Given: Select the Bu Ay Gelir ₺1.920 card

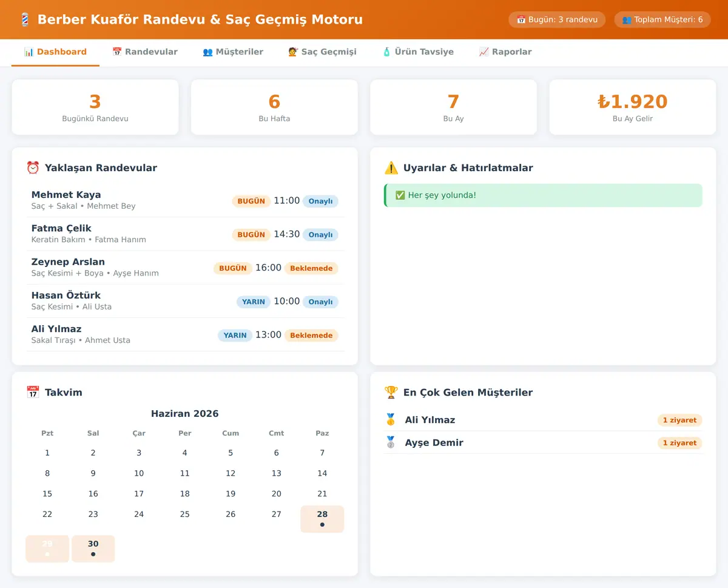Looking at the screenshot, I should [x=633, y=107].
